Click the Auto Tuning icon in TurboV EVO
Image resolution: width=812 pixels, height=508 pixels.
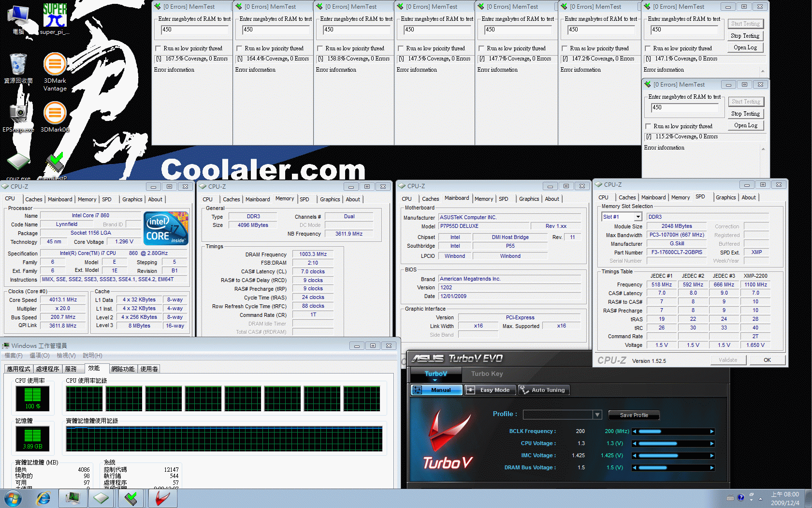tap(524, 390)
